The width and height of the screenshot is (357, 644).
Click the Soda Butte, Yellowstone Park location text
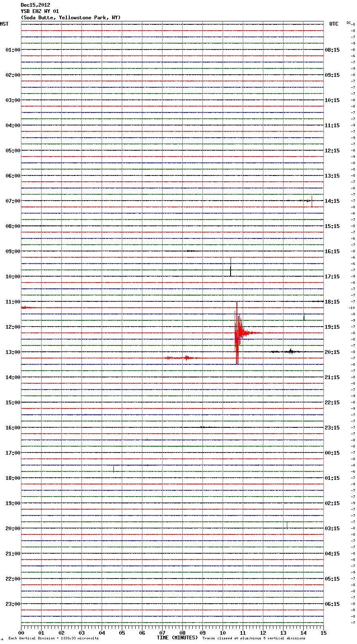coord(71,18)
